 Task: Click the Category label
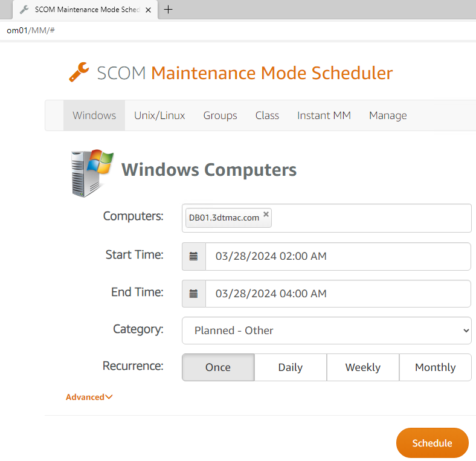pyautogui.click(x=138, y=329)
